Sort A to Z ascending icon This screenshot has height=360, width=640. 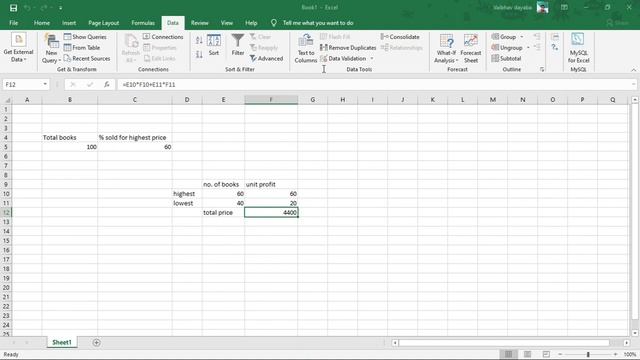pyautogui.click(x=199, y=40)
